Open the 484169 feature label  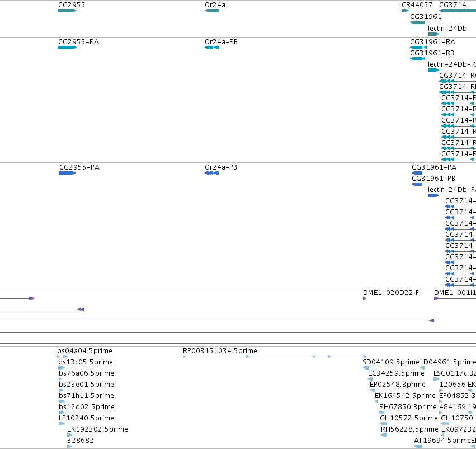click(453, 407)
